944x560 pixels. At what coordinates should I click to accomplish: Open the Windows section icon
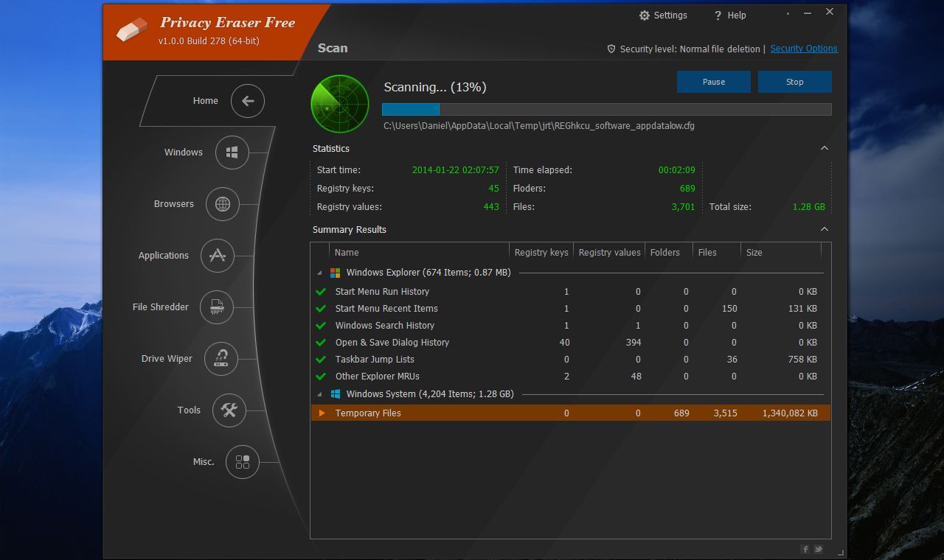point(232,153)
